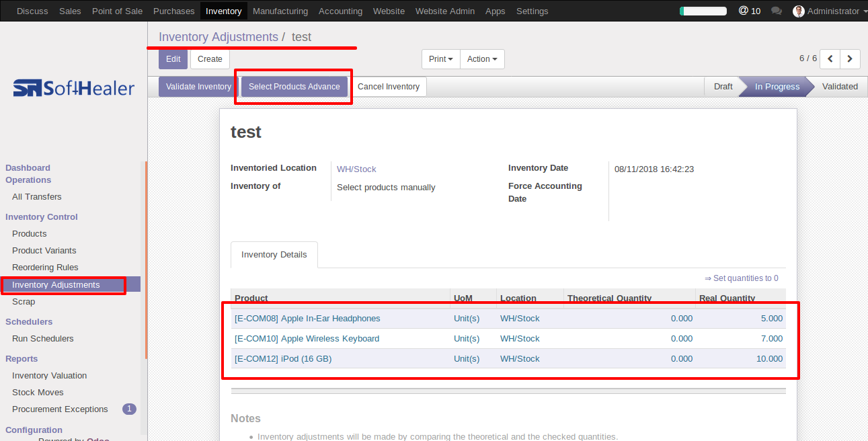
Task: Open the Purchases menu
Action: [174, 11]
